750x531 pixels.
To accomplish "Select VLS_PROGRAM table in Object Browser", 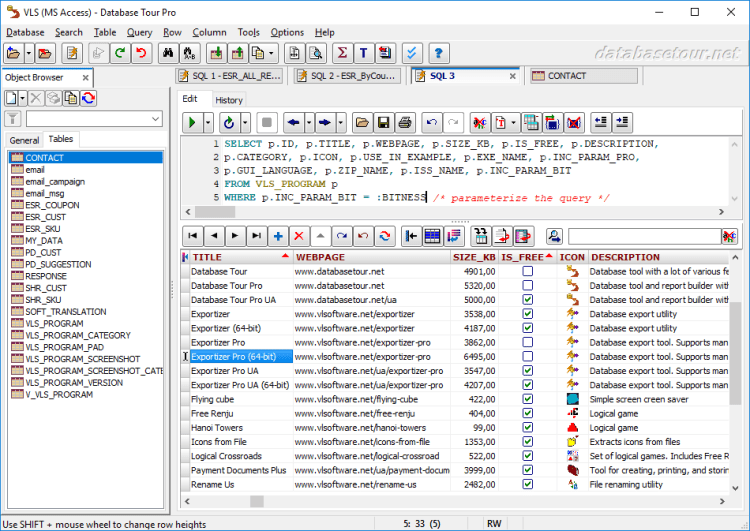I will (54, 324).
